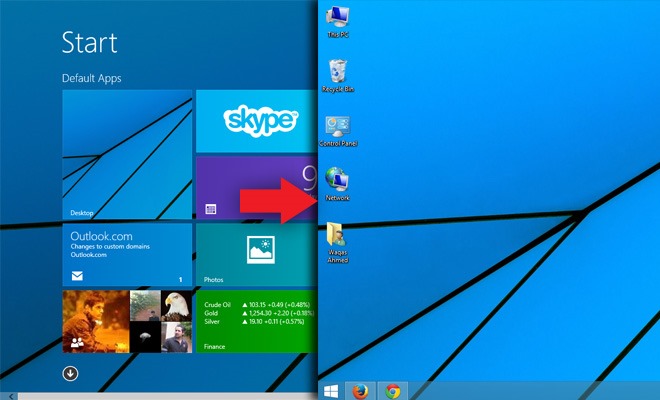Launch Google Chrome from the taskbar

click(x=393, y=391)
